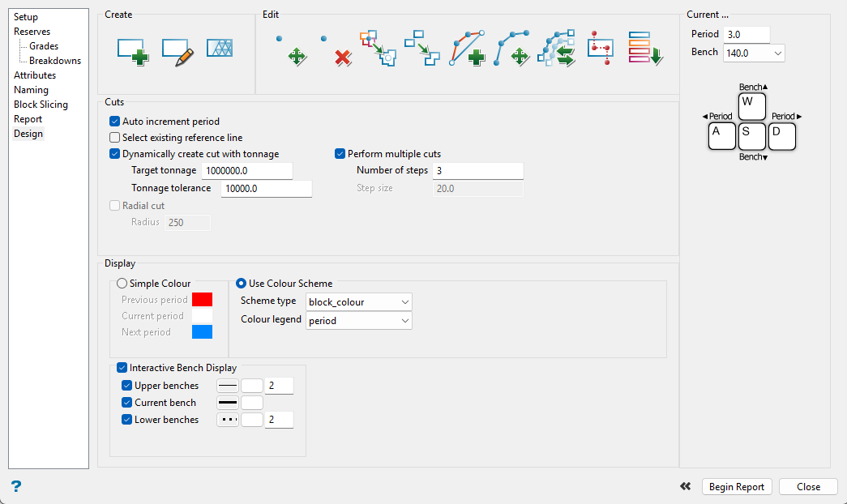Click the stacked colored bars down-arrow icon

pyautogui.click(x=645, y=48)
